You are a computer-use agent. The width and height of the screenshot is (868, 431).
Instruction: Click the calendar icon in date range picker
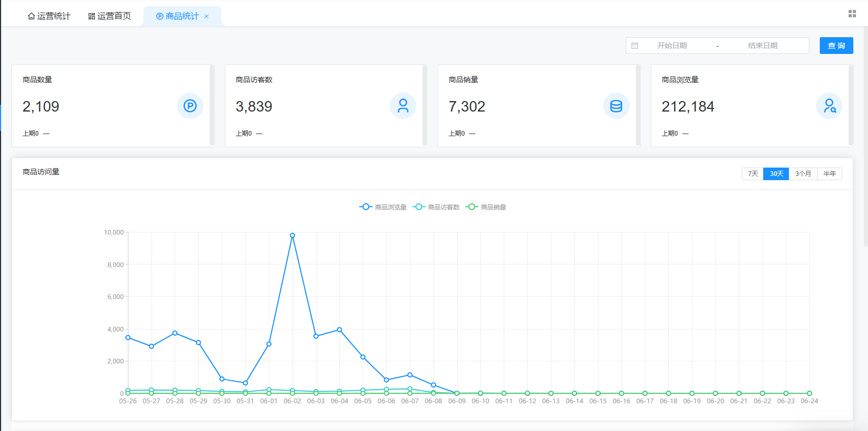coord(635,46)
